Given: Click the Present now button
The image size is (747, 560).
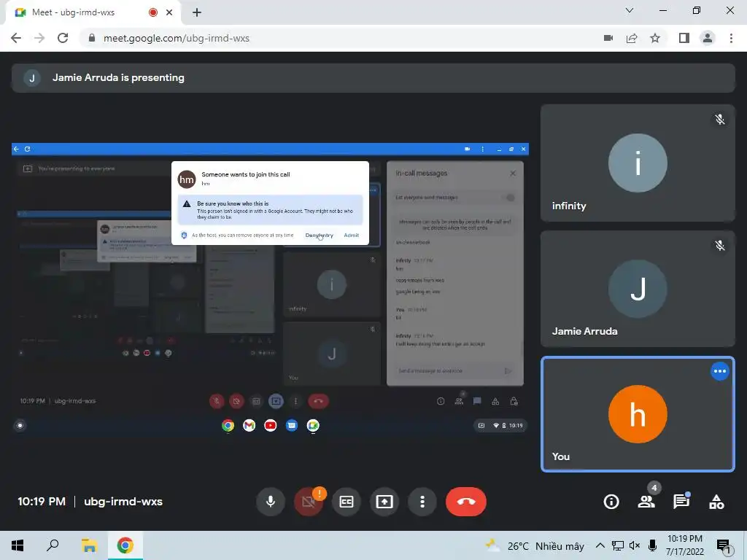Looking at the screenshot, I should pos(384,502).
